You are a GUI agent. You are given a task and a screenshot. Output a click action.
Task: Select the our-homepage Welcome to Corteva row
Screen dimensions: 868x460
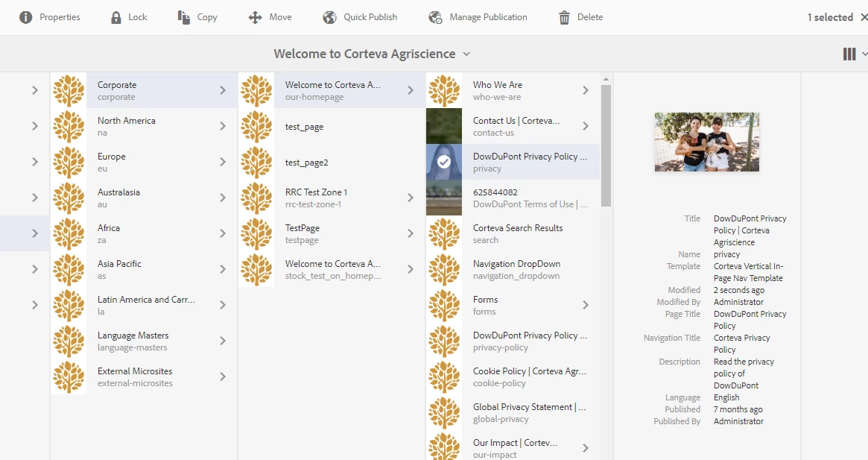pyautogui.click(x=332, y=90)
